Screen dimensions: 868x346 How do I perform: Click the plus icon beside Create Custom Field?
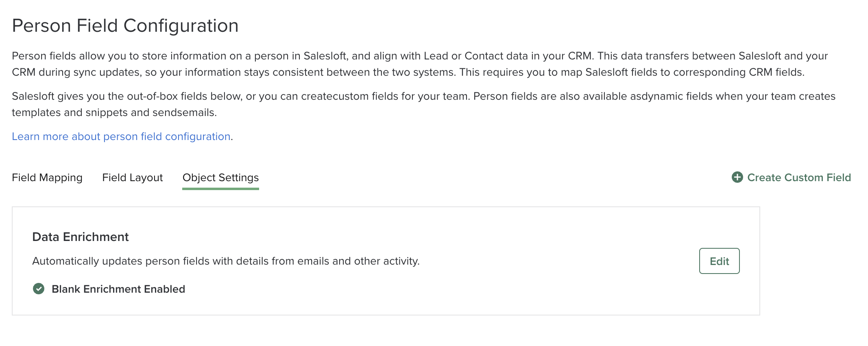(x=737, y=177)
